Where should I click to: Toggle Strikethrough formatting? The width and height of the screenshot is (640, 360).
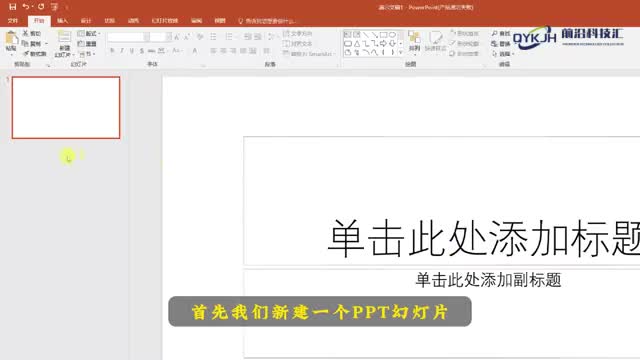[x=151, y=51]
